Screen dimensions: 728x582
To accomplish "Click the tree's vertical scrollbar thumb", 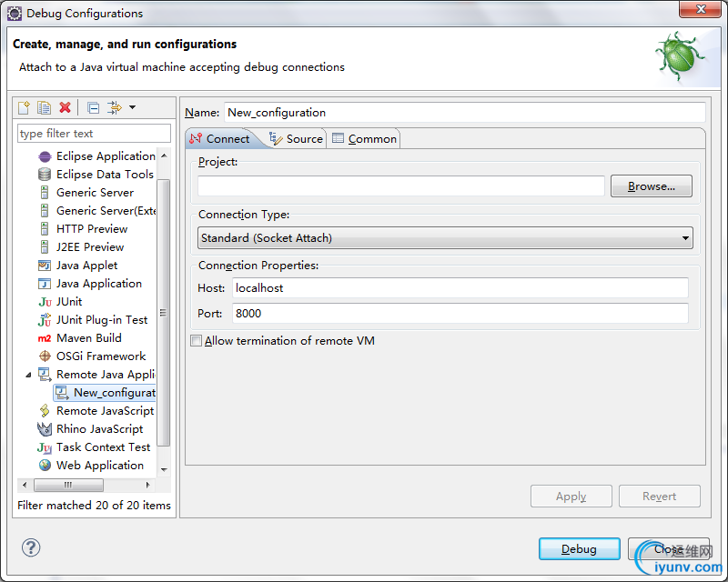I will 164,312.
